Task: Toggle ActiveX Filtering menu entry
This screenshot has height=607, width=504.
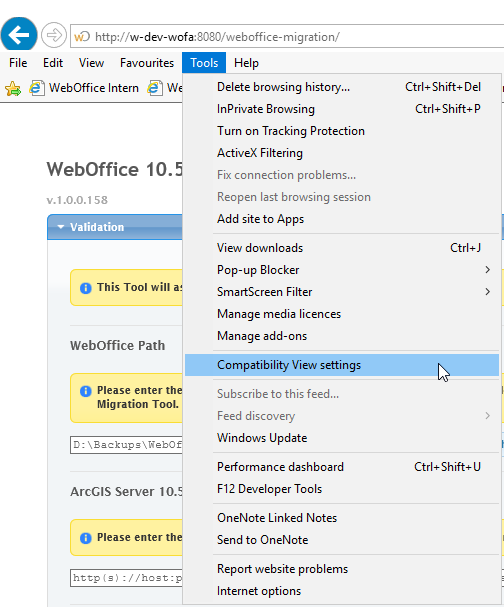Action: point(342,153)
